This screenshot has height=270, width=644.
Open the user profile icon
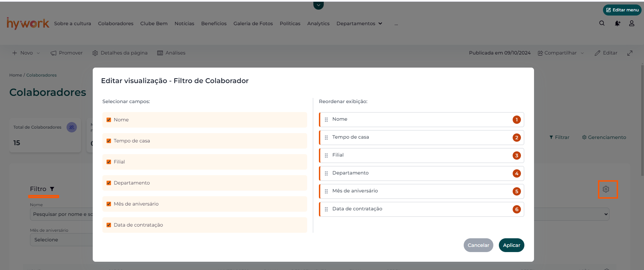tap(632, 23)
